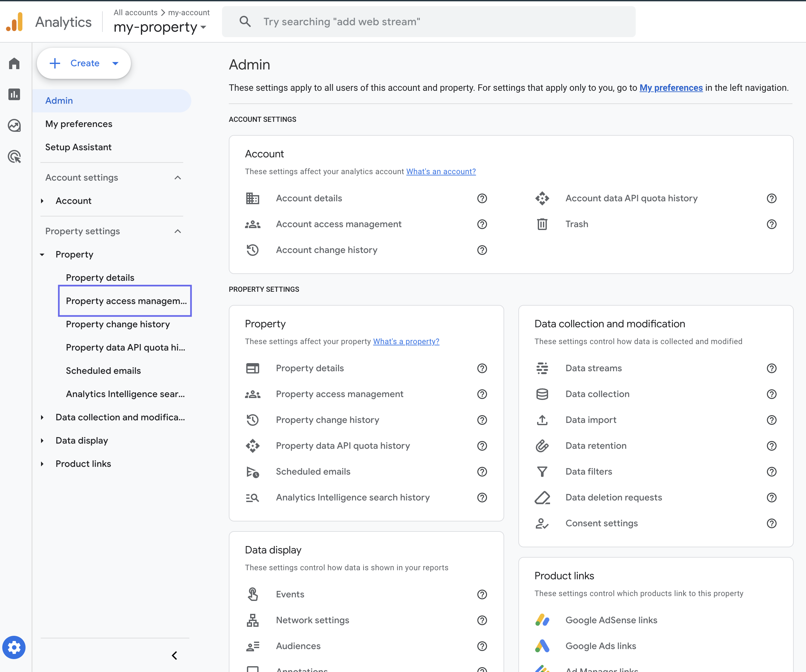Expand the Account tree item
806x672 pixels.
click(42, 200)
